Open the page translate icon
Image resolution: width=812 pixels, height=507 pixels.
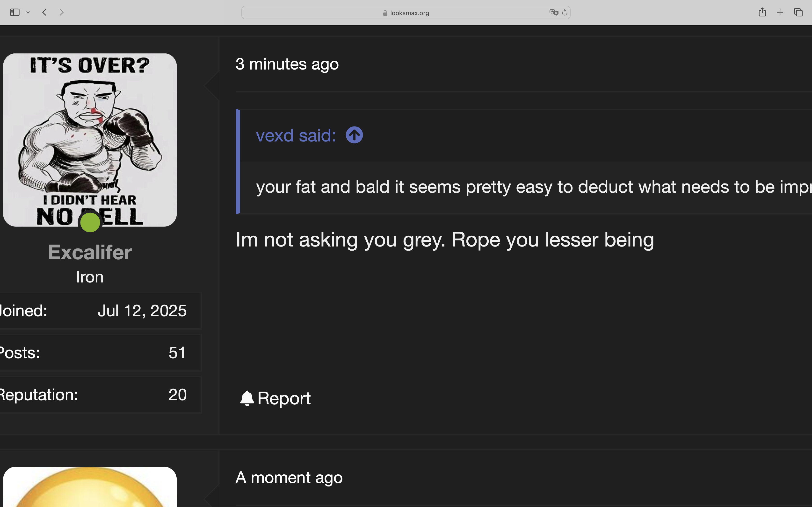(554, 12)
